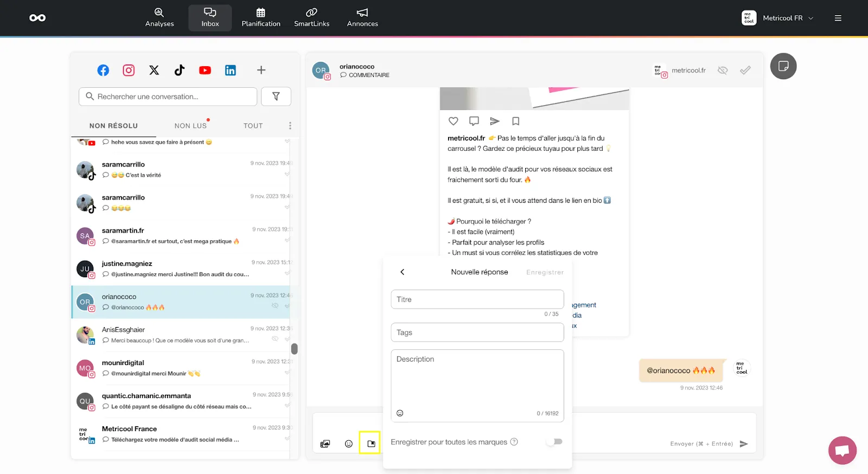
Task: Click the Titre input field
Action: 477,299
